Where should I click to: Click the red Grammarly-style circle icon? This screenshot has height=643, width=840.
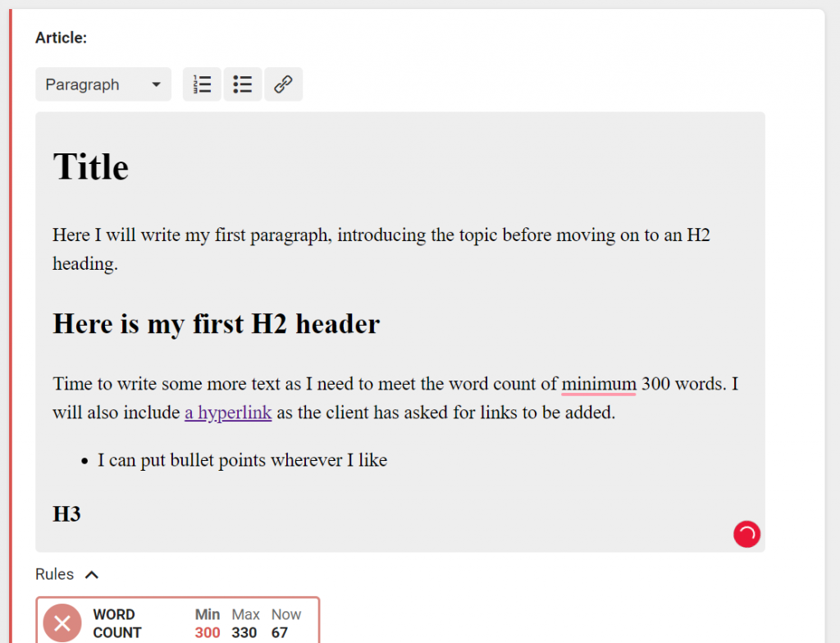click(746, 534)
